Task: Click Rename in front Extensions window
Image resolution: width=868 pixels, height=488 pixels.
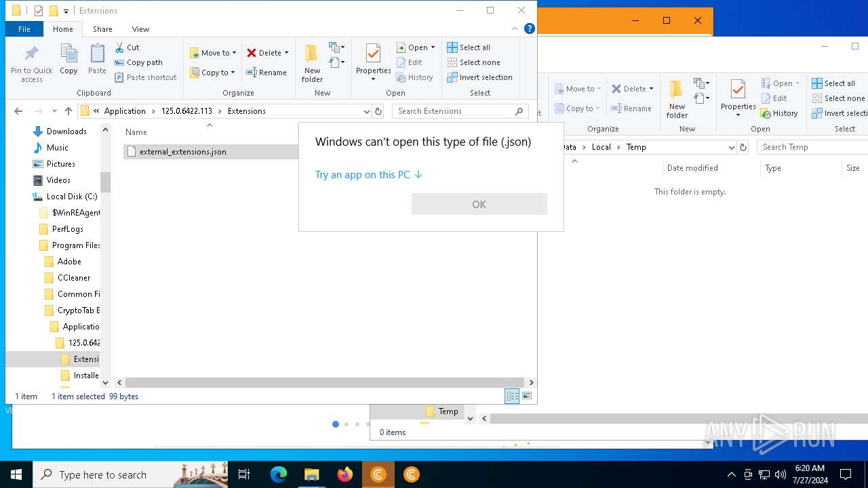Action: 266,73
